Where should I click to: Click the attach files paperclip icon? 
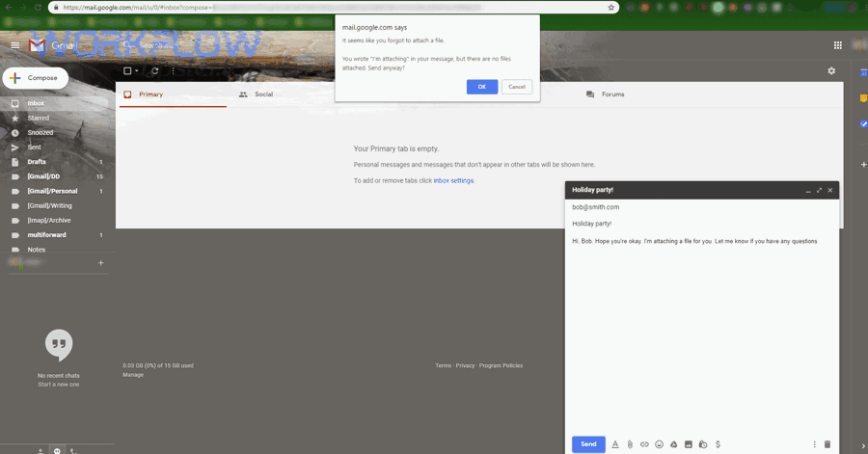coord(630,444)
